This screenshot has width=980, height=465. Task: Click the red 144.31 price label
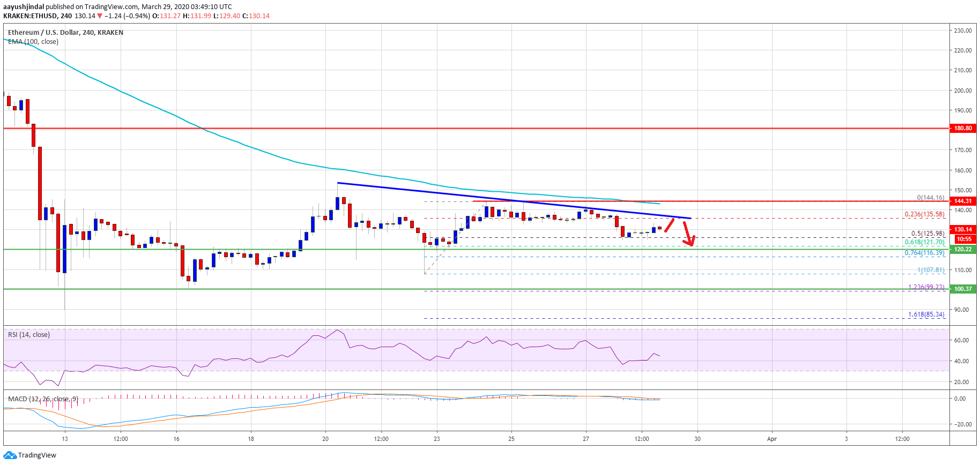click(963, 201)
